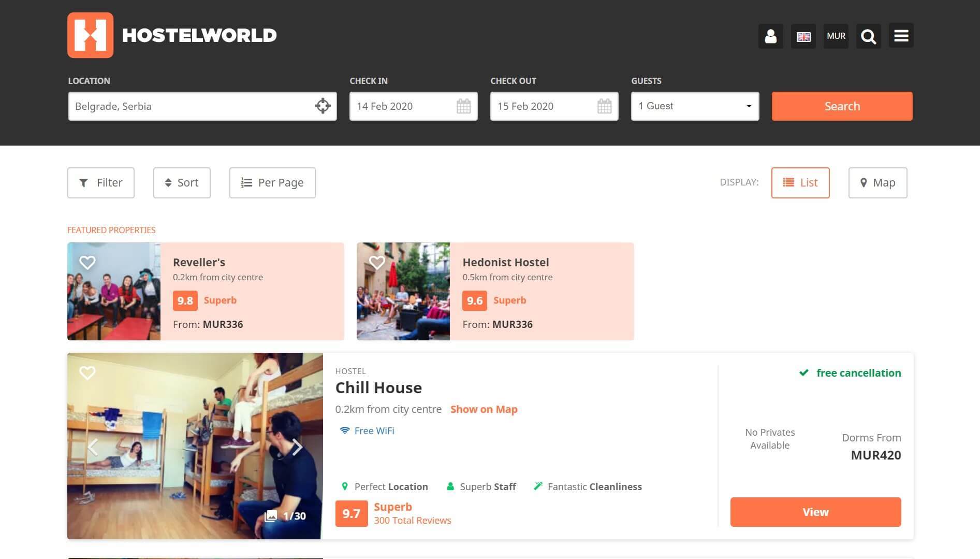This screenshot has width=980, height=559.
Task: Click the Belgrade, Serbia location field
Action: tap(202, 106)
